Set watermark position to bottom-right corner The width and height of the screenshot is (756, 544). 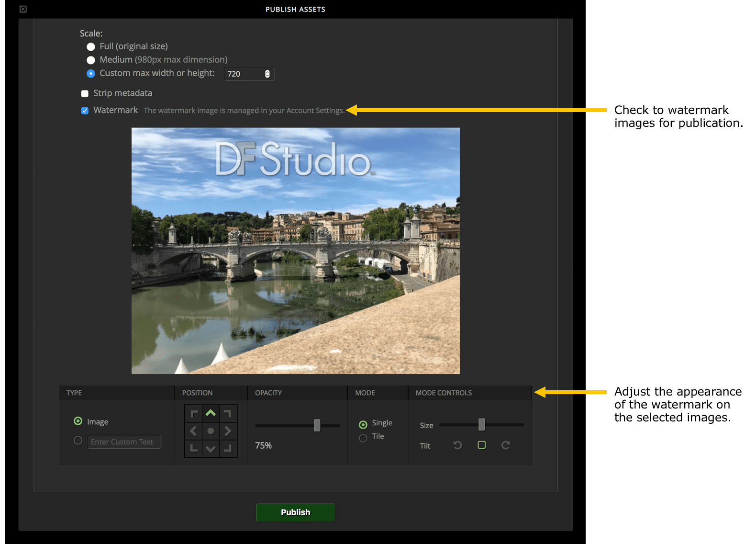coord(228,449)
